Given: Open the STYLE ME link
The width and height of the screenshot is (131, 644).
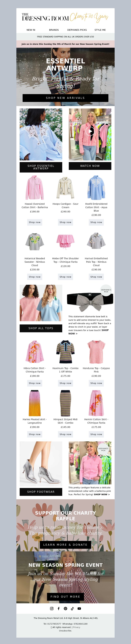Looking at the screenshot, I should [x=100, y=30].
